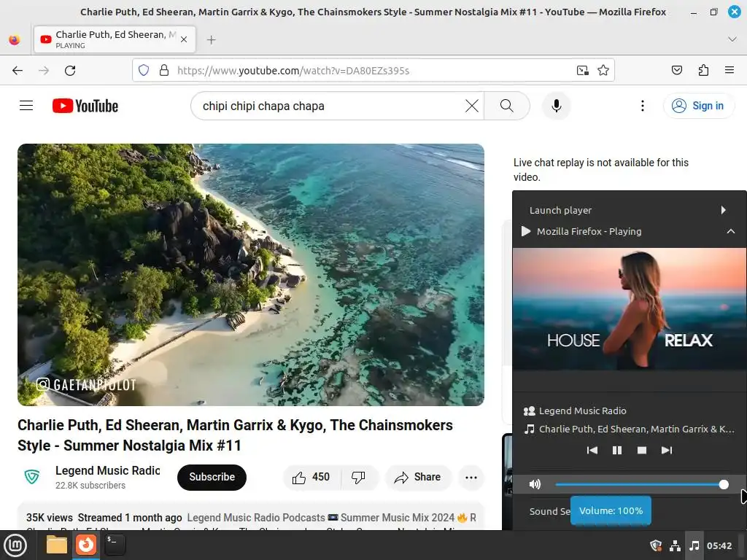Adjust the applet volume slider handle
This screenshot has width=747, height=560.
724,485
